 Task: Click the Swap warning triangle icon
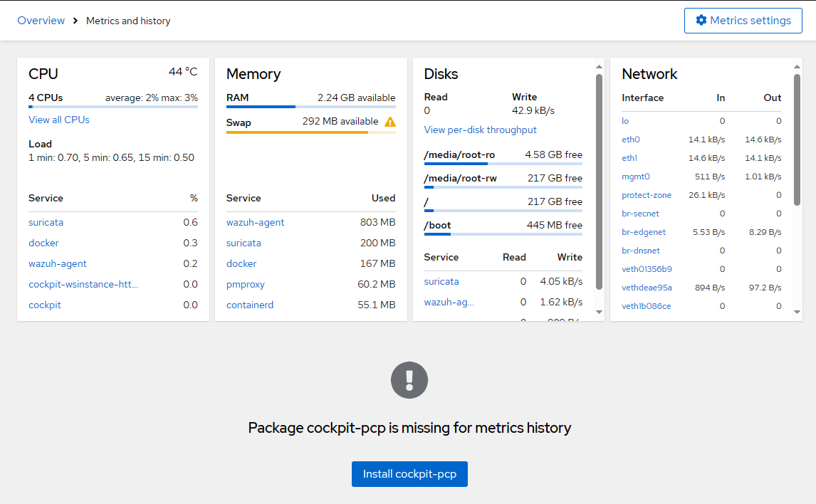click(389, 122)
